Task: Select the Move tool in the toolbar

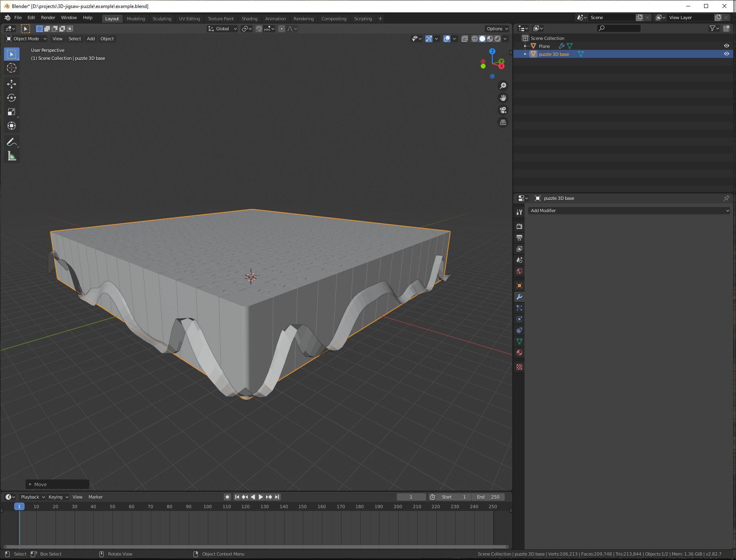Action: pos(12,84)
